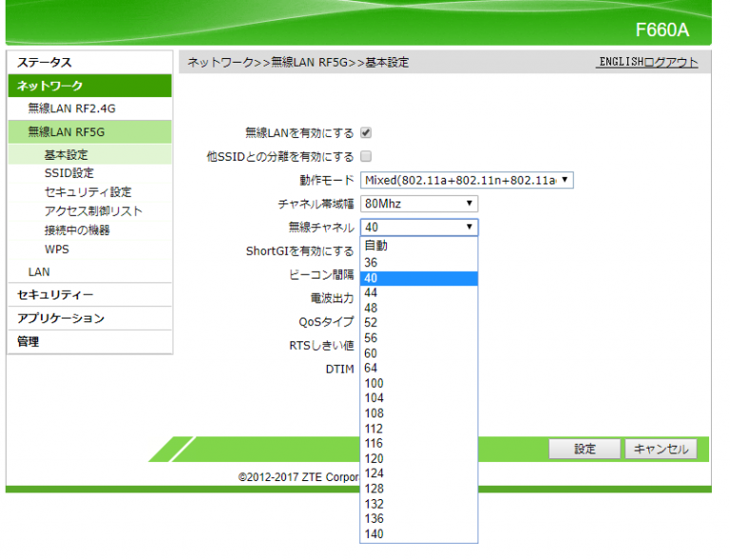This screenshot has height=560, width=730.
Task: Select channel 52 option
Action: [418, 322]
